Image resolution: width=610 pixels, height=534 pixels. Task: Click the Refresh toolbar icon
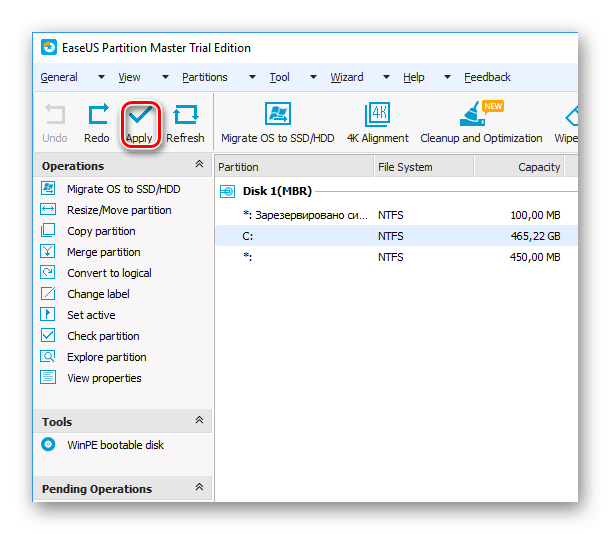185,115
